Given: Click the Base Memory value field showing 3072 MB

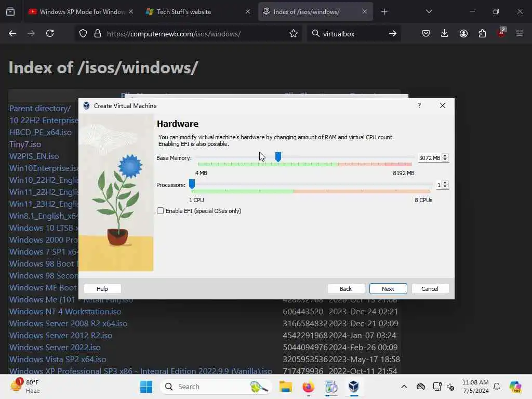Looking at the screenshot, I should [x=430, y=158].
